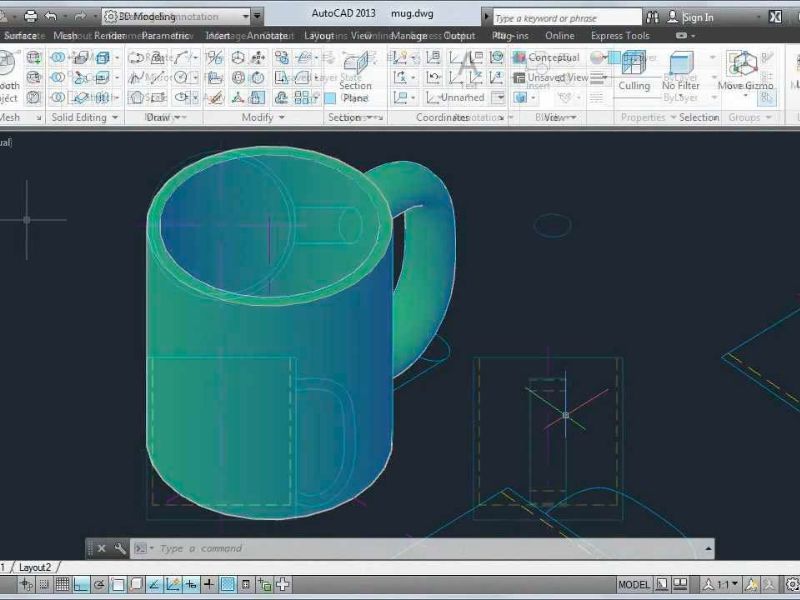Click the Plot printer icon in quick access toolbar
Image resolution: width=800 pixels, height=600 pixels.
[x=30, y=16]
